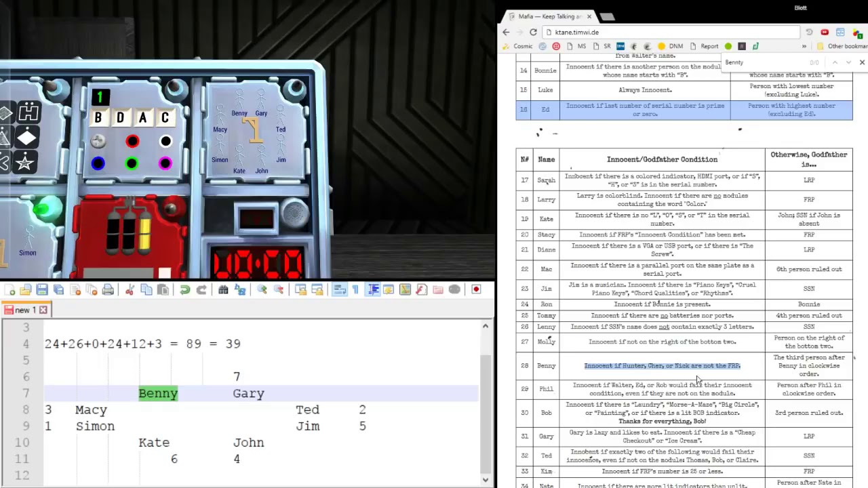Cut selection with the scissors icon
Image resolution: width=868 pixels, height=488 pixels.
(x=130, y=290)
